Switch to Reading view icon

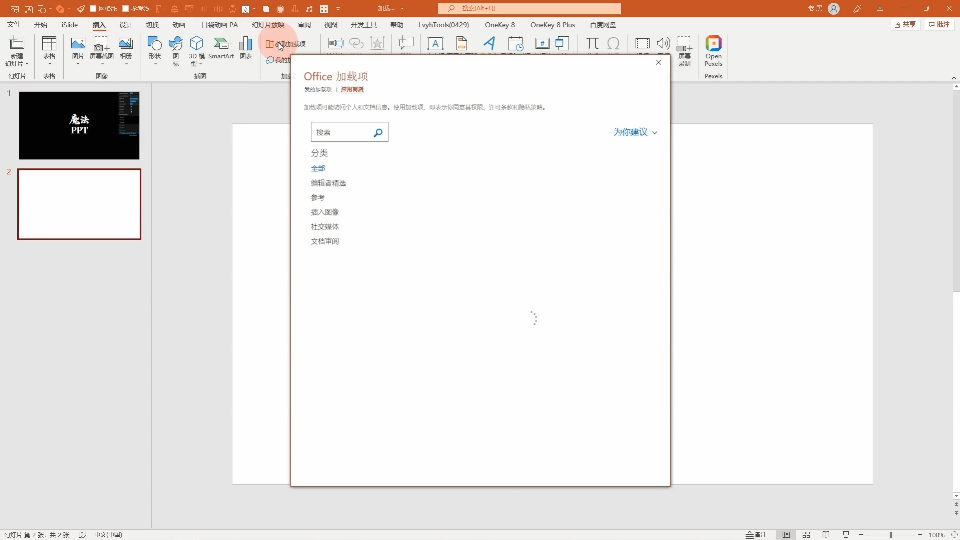click(826, 534)
